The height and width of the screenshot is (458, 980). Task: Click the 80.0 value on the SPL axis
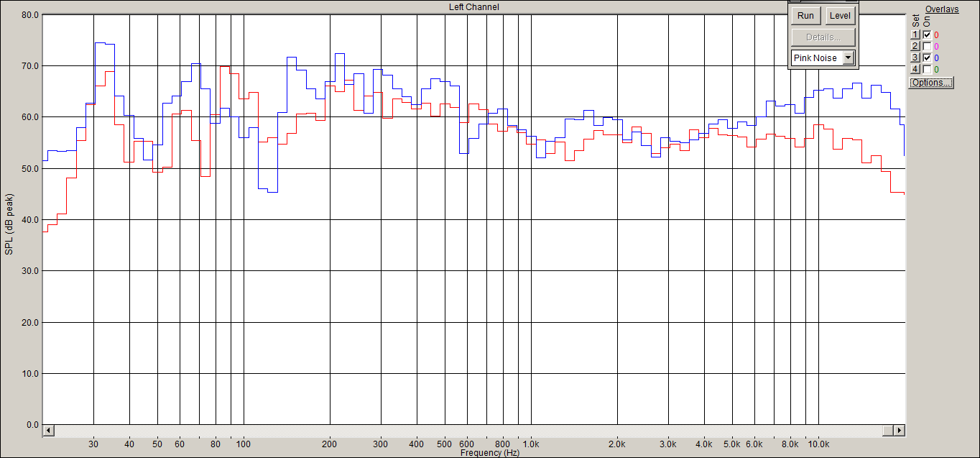tap(31, 14)
